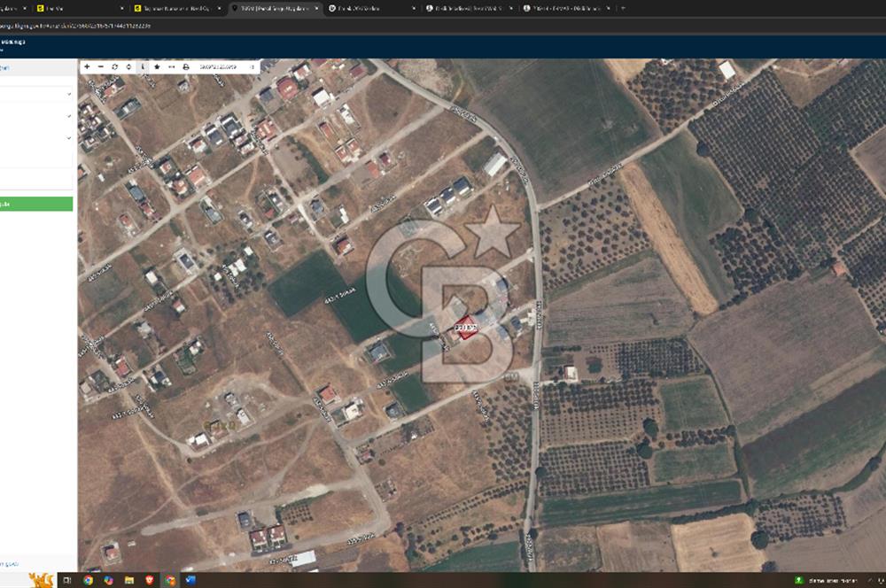Close the active parcel query tab

coord(316,9)
